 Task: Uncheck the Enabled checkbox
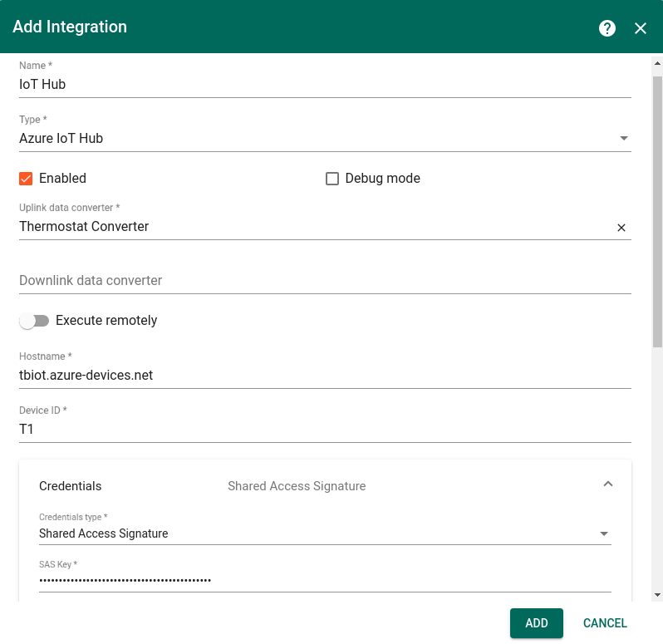coord(27,179)
